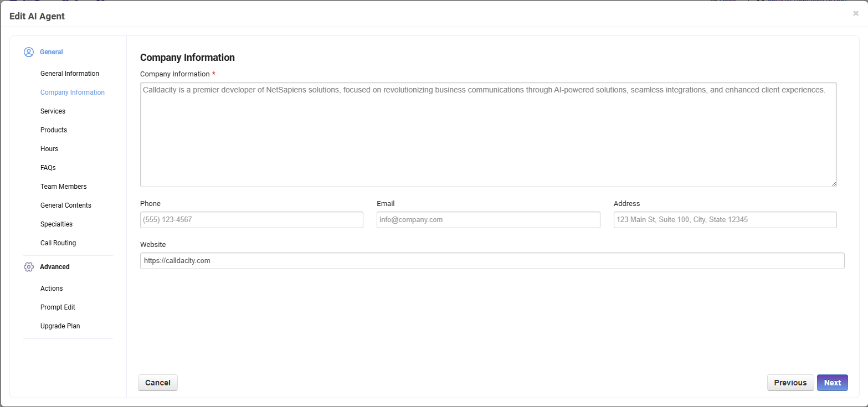The width and height of the screenshot is (868, 407).
Task: Click into the Phone number field
Action: (x=251, y=220)
